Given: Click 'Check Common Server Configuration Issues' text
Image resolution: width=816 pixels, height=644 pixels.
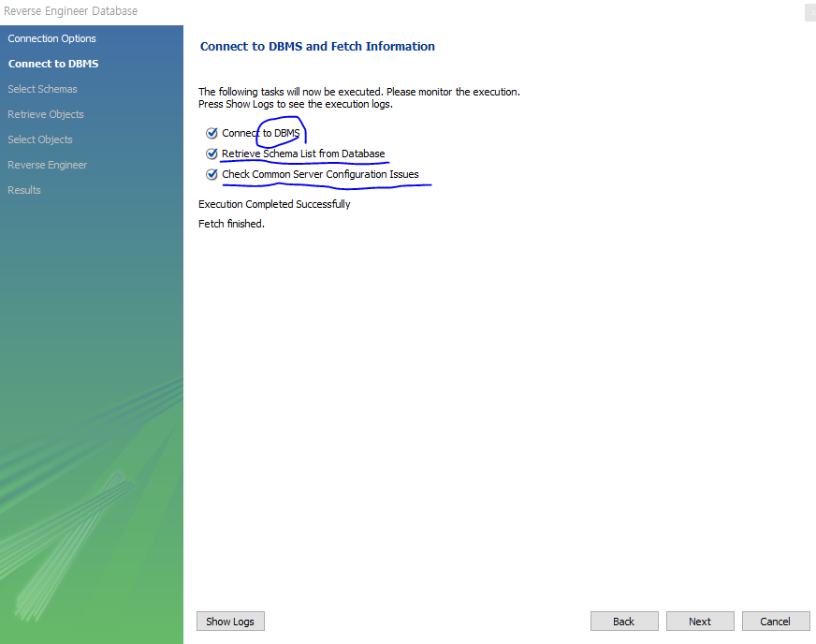Looking at the screenshot, I should [x=320, y=174].
